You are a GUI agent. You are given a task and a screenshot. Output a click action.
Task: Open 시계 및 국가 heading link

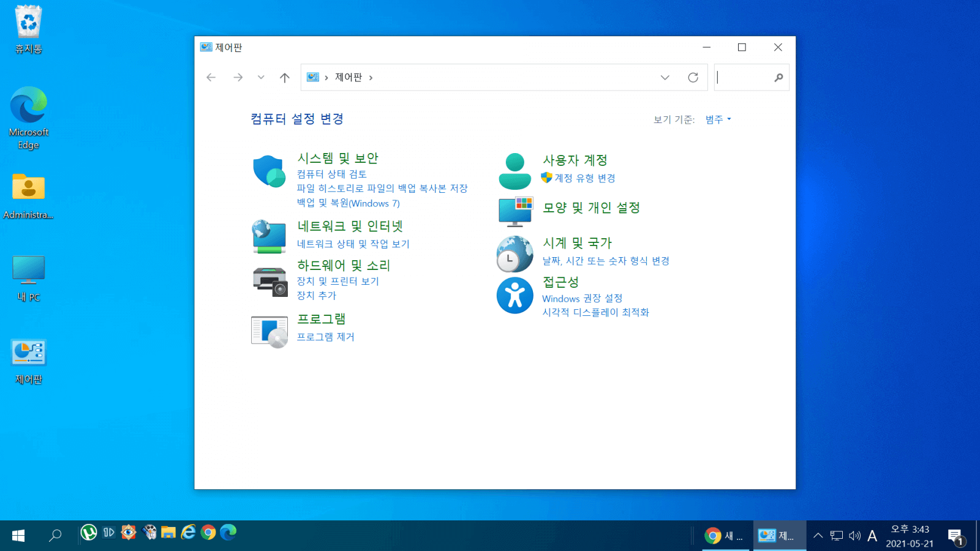[577, 243]
